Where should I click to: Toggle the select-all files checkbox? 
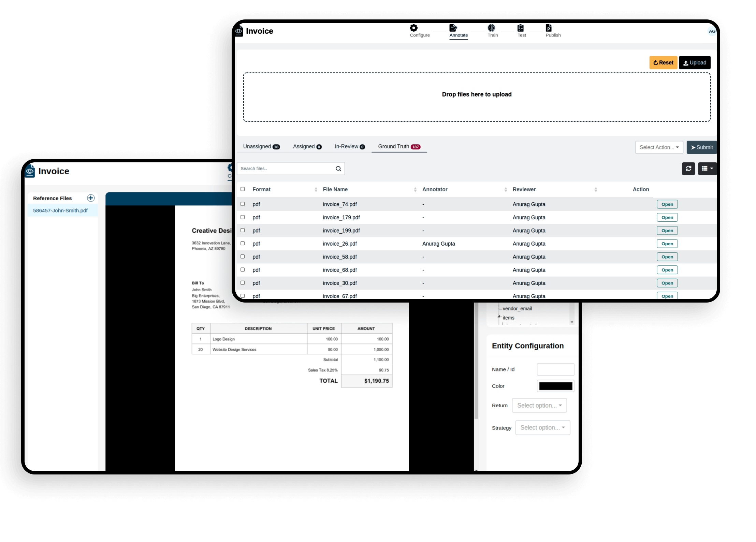243,189
